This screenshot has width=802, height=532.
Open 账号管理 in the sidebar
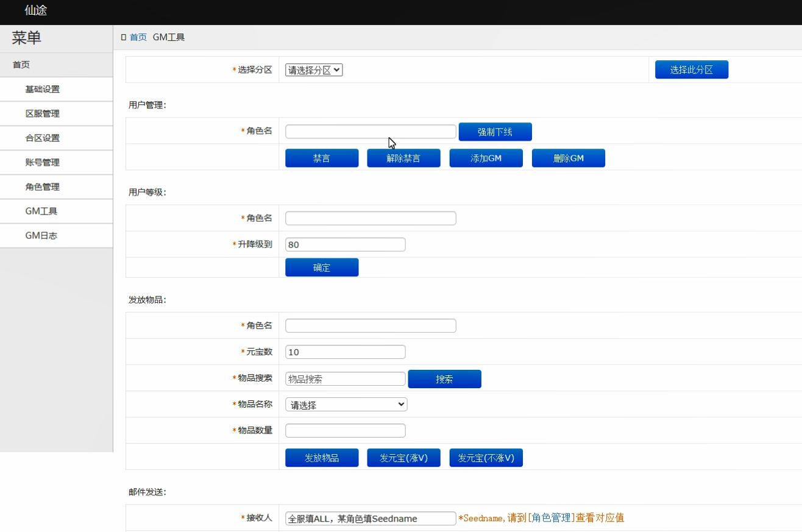56,162
